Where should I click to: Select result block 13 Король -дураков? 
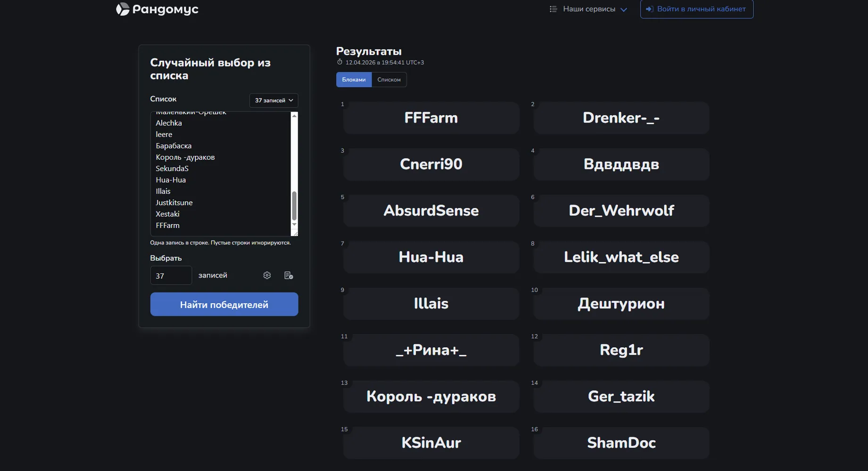coord(431,397)
